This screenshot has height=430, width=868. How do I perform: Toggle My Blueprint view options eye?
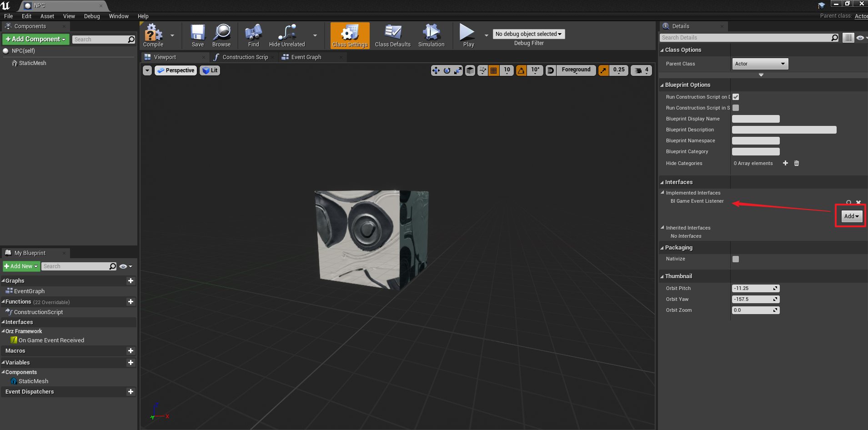[125, 266]
